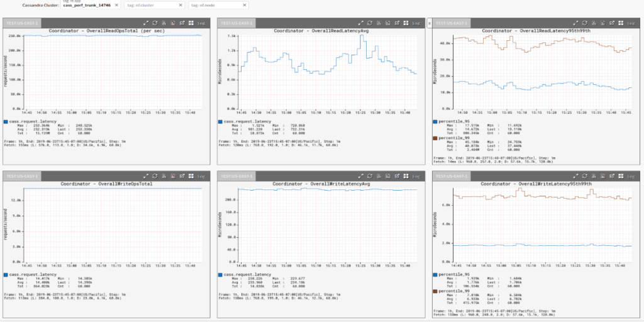Clear the nf.cluster tag field

180,5
